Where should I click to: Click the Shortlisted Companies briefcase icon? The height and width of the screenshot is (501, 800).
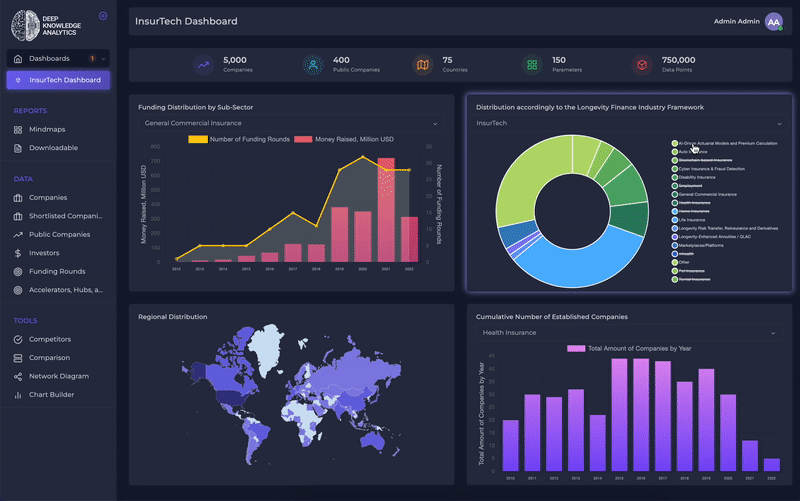click(18, 216)
